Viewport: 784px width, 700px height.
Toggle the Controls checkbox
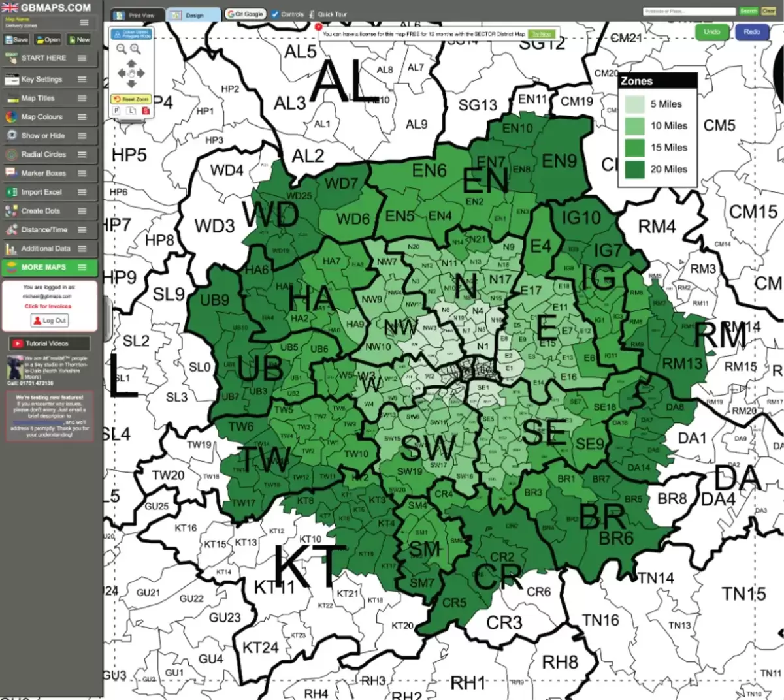(275, 14)
